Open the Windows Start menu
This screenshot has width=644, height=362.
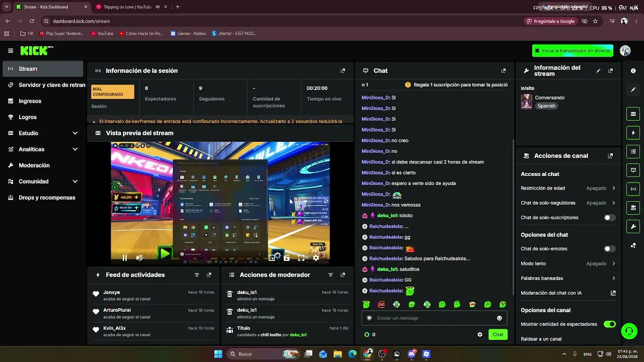[x=218, y=354]
